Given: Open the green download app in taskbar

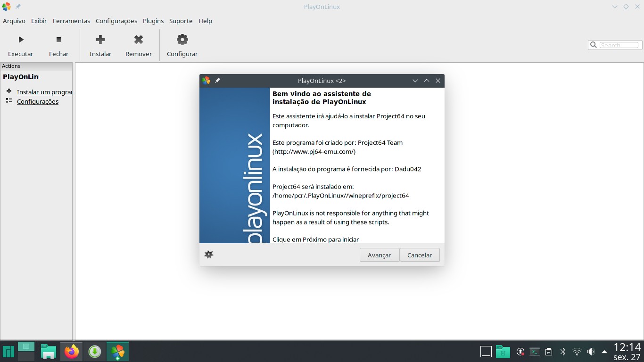Looking at the screenshot, I should (x=95, y=352).
